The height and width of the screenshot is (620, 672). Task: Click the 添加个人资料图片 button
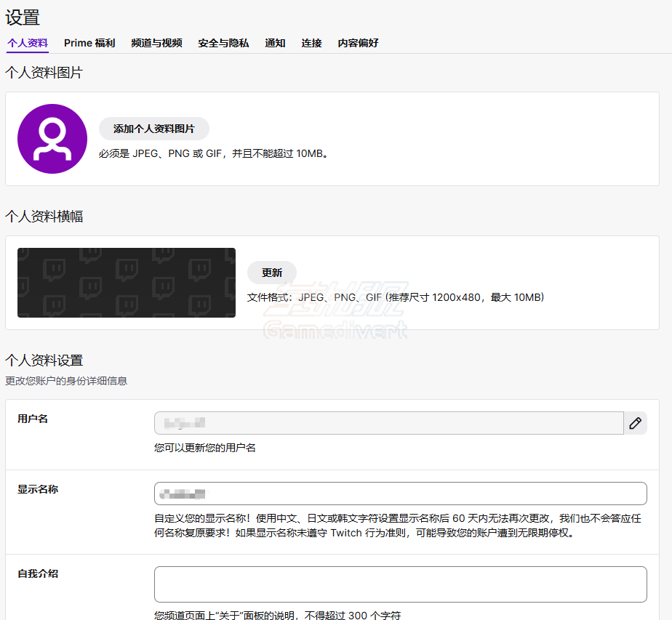(x=153, y=129)
